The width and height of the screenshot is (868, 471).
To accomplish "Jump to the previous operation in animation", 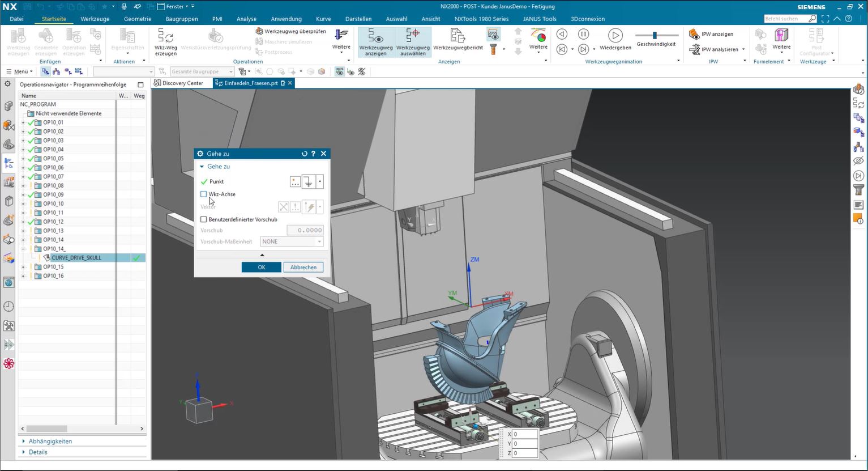I will coord(561,49).
